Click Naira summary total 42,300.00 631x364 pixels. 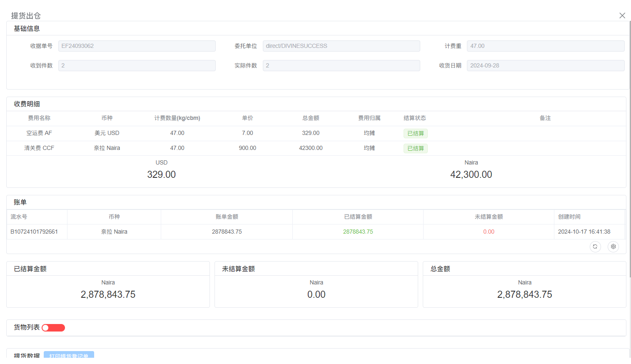[x=471, y=175]
